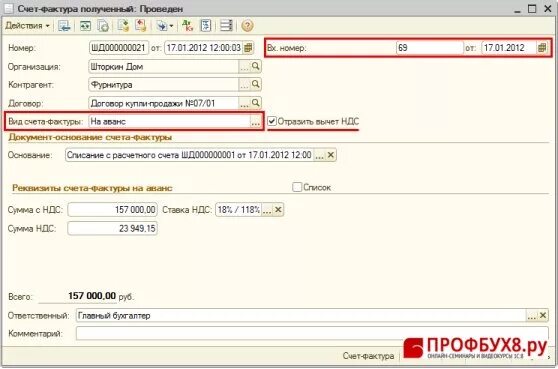Viewport: 558px width, 369px height.
Task: Open the create-based-on dropdown arrow
Action: [171, 26]
